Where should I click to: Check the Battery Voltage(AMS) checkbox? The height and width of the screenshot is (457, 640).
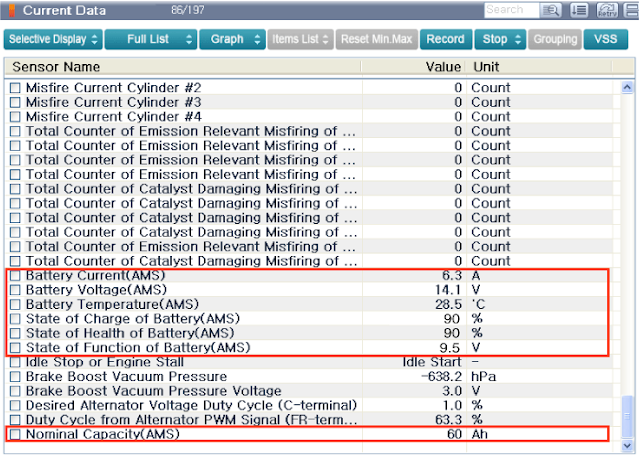point(15,290)
